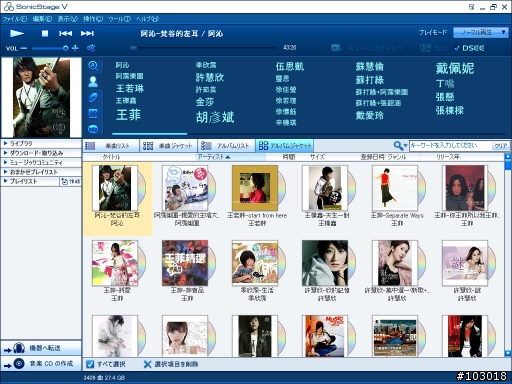512x384 pixels.
Task: Click the scrollbar up arrow of the album list
Action: click(508, 156)
